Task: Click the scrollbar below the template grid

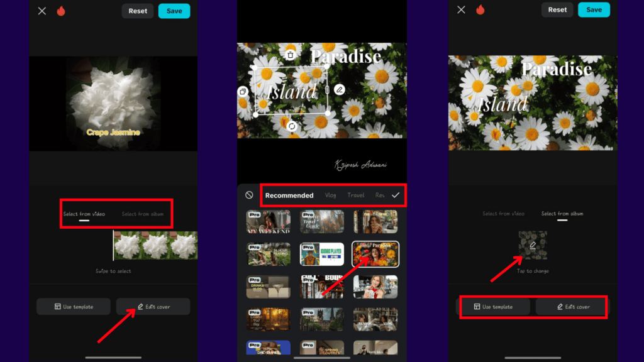Action: 321,358
